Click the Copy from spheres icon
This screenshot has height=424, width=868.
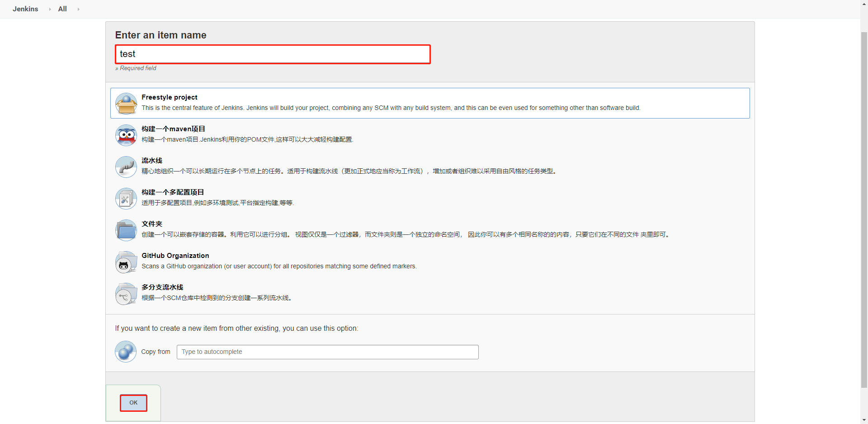pos(126,352)
